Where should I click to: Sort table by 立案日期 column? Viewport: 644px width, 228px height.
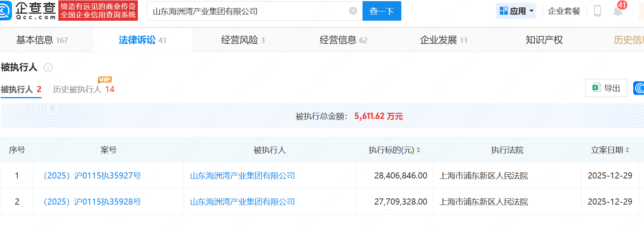click(x=627, y=150)
